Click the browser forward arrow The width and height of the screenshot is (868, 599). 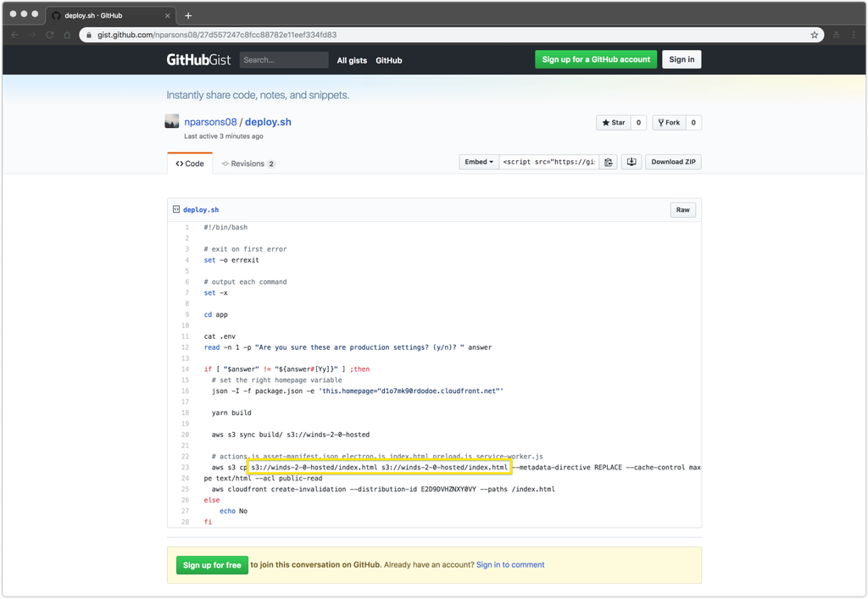pos(32,35)
